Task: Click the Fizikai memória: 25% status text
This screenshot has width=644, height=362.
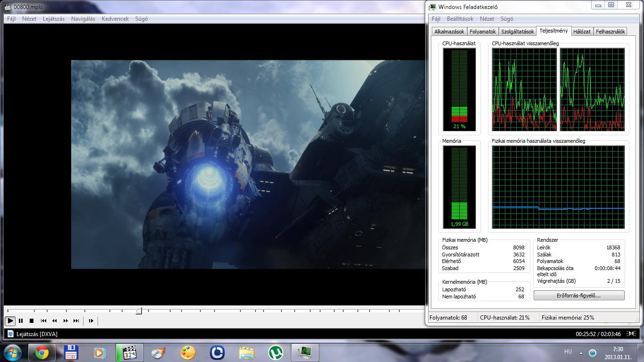Action: (x=568, y=318)
